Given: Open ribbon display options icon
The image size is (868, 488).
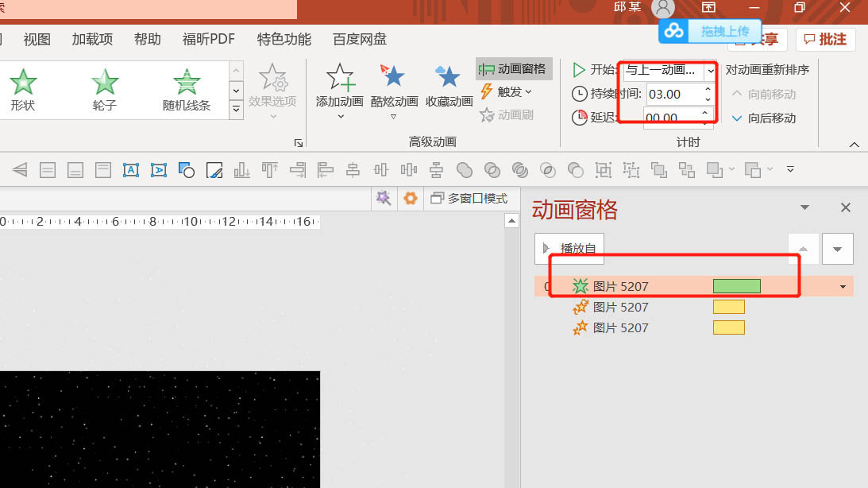Looking at the screenshot, I should click(x=708, y=7).
